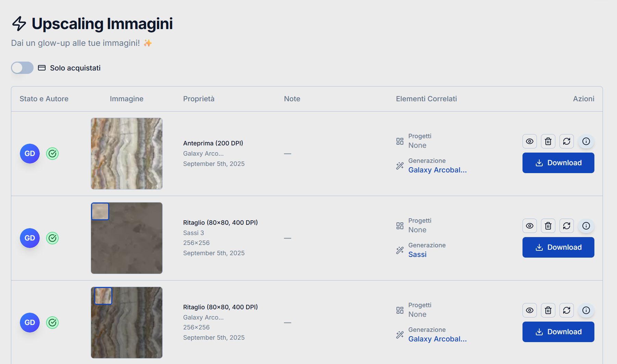This screenshot has width=617, height=364.
Task: Regenerate the bottom Ritaglio image
Action: 566,310
